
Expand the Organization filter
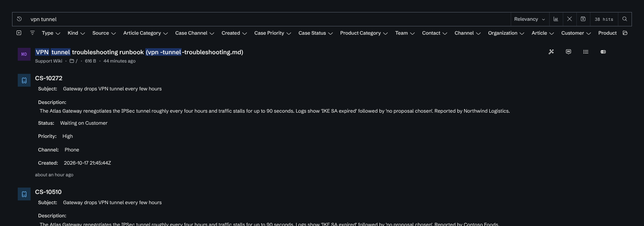(x=506, y=33)
